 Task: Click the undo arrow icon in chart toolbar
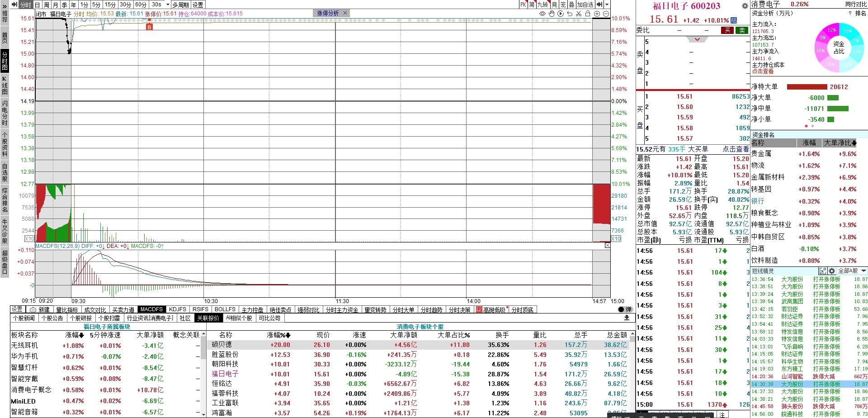click(x=570, y=14)
